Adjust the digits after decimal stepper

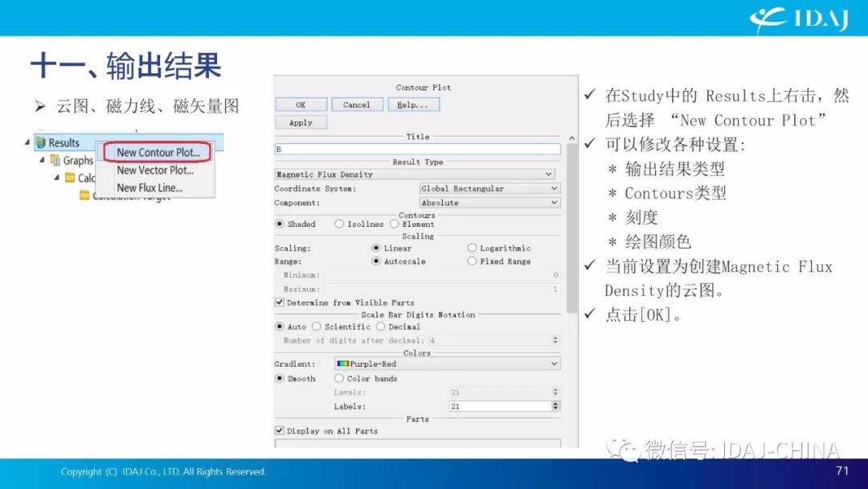coord(556,340)
